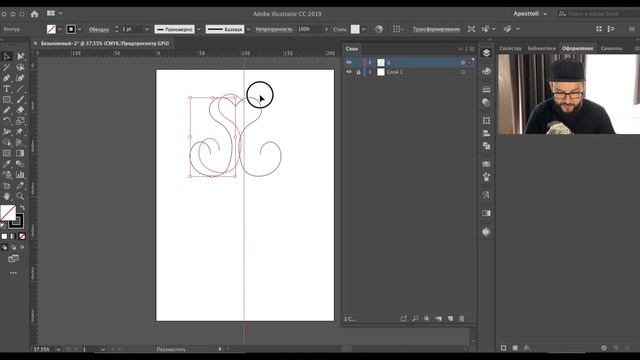Switch to the Оформление tab
640x360 pixels.
(x=577, y=48)
